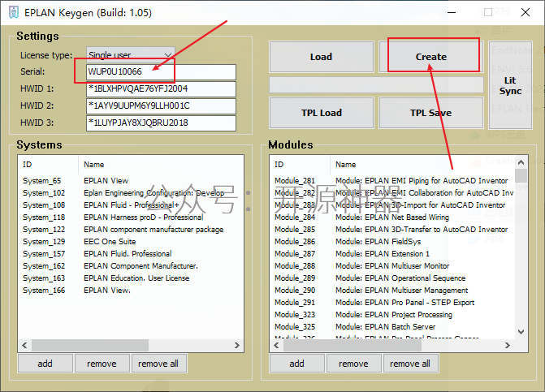Click Systems list scroll right arrow
This screenshot has width=545, height=392.
pyautogui.click(x=237, y=346)
